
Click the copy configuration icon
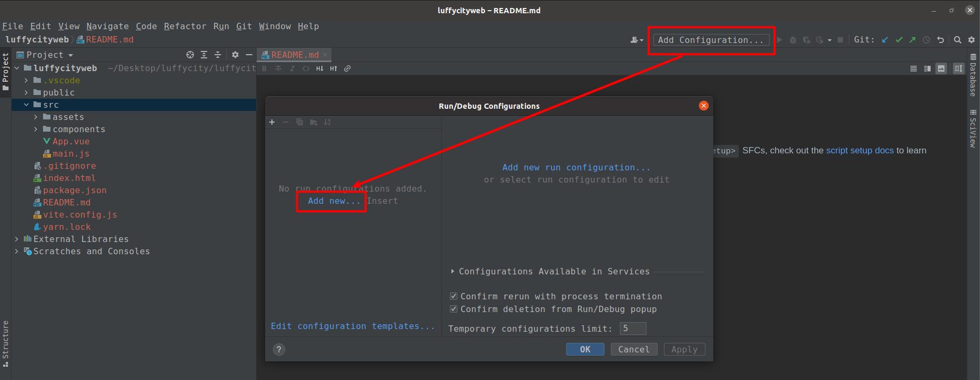pos(300,122)
